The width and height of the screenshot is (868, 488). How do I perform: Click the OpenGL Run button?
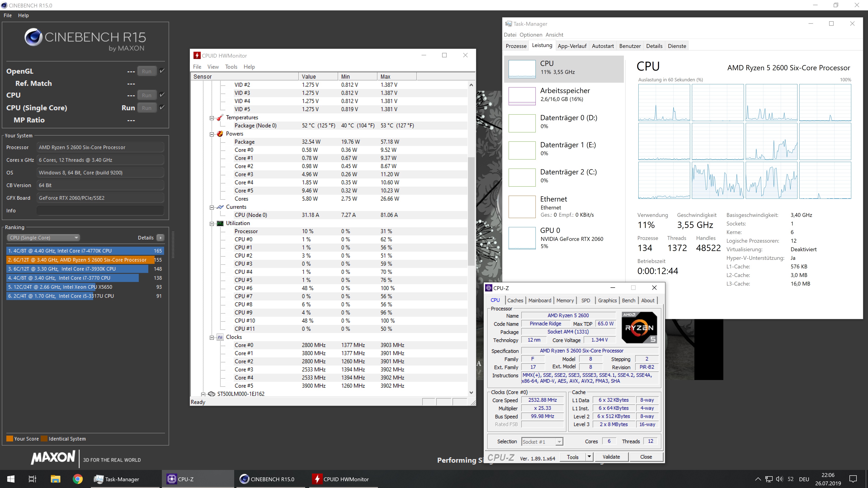click(146, 71)
